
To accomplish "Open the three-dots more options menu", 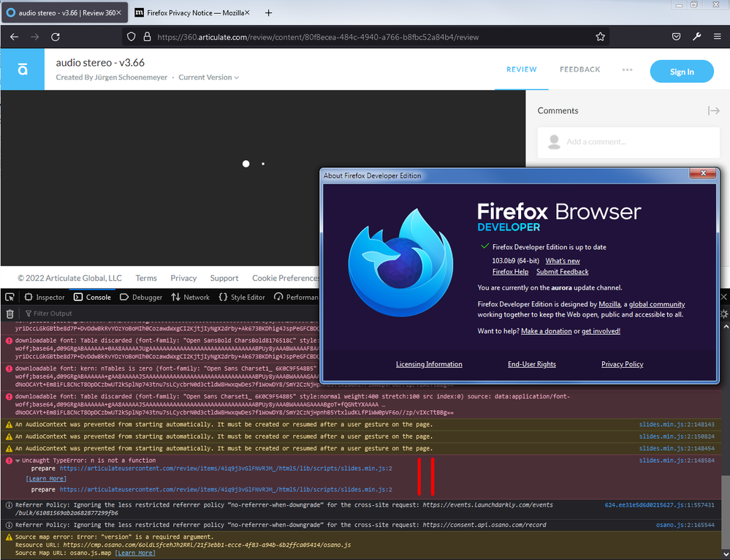I will point(627,70).
